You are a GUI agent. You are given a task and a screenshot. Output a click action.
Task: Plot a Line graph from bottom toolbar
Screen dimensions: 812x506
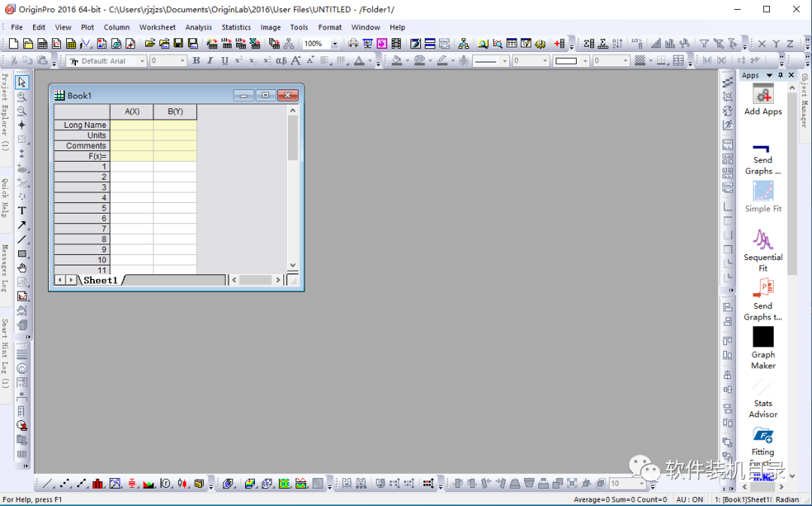(x=47, y=483)
